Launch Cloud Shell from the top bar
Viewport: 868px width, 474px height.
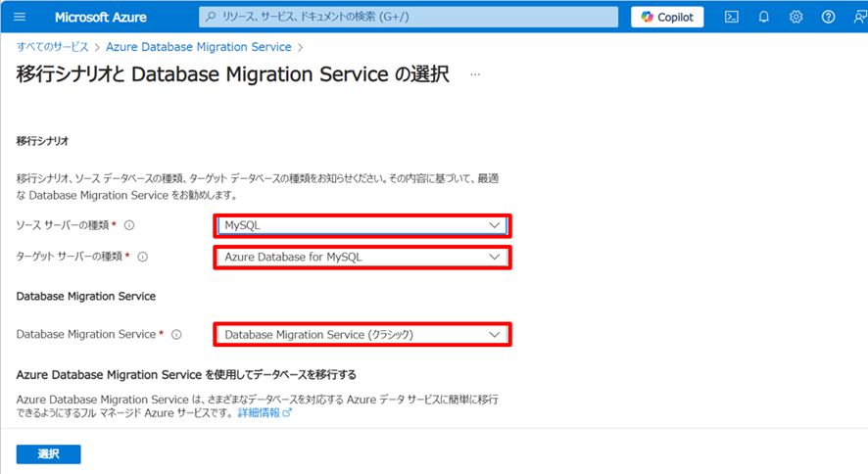[x=731, y=17]
